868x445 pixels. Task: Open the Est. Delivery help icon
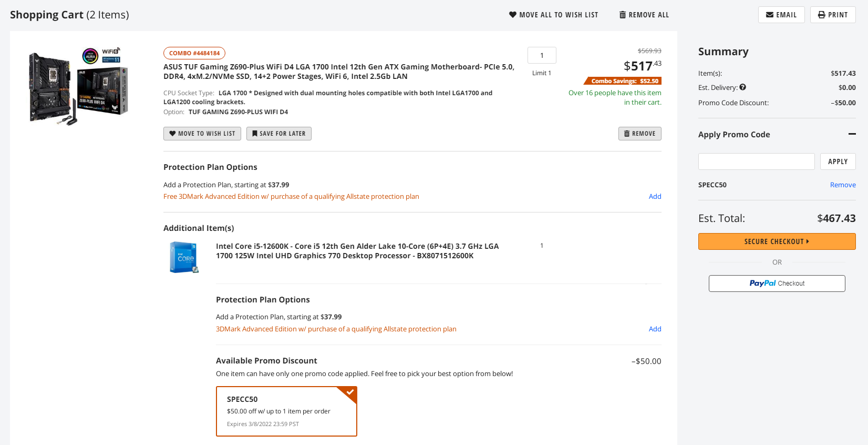pos(742,87)
